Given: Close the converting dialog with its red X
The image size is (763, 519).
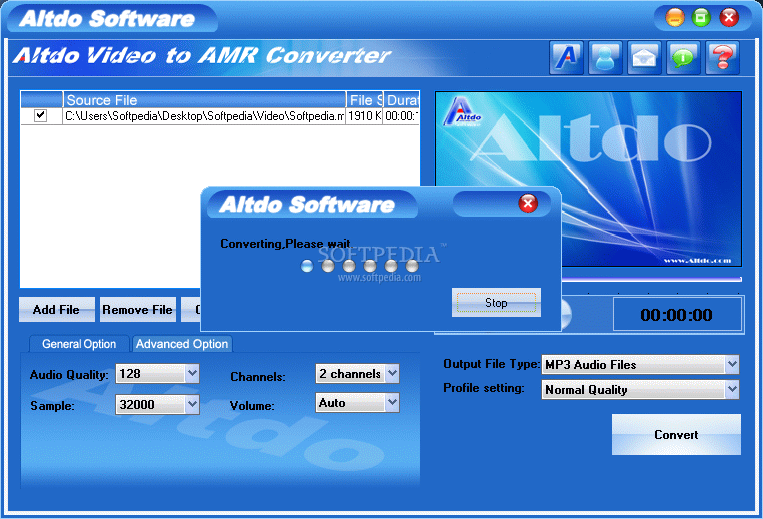Looking at the screenshot, I should point(528,203).
